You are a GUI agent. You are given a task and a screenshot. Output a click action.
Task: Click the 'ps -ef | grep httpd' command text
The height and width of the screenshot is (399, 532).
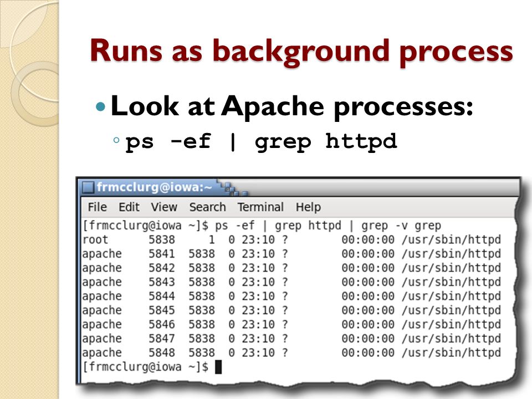[x=261, y=142]
